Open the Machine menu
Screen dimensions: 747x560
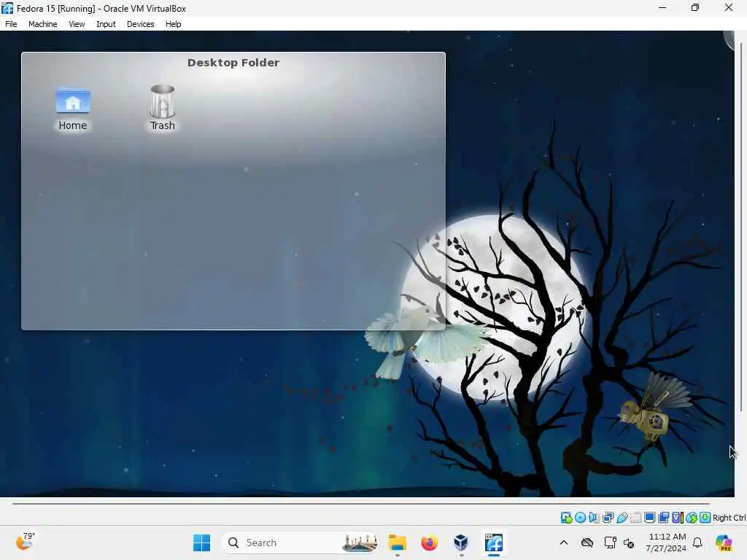pyautogui.click(x=43, y=24)
